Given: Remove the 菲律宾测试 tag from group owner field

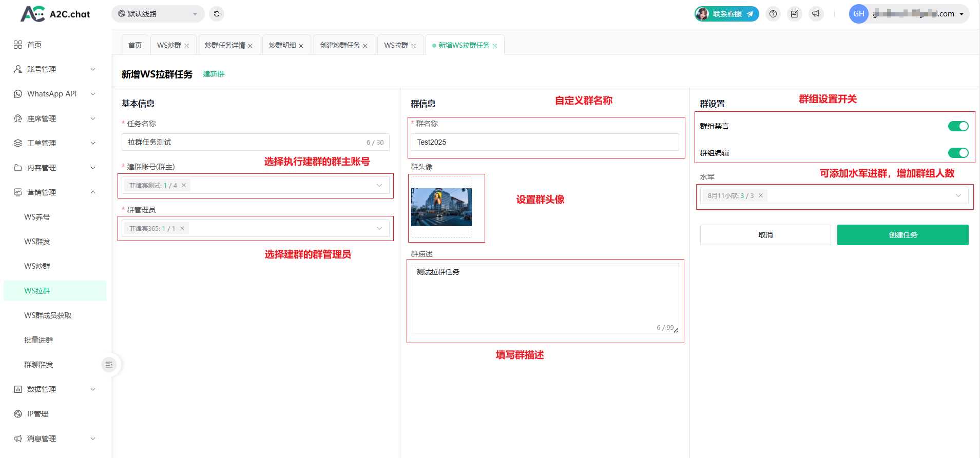Looking at the screenshot, I should click(184, 185).
